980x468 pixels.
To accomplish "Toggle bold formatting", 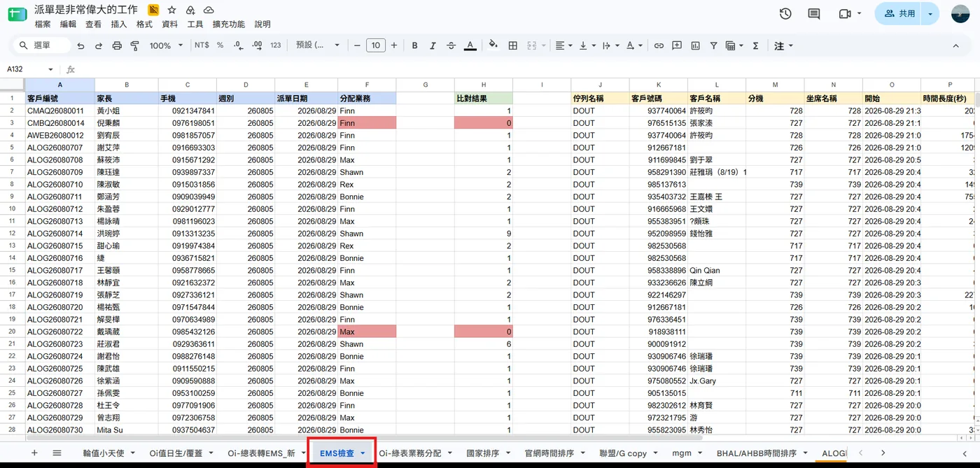I will click(x=414, y=45).
